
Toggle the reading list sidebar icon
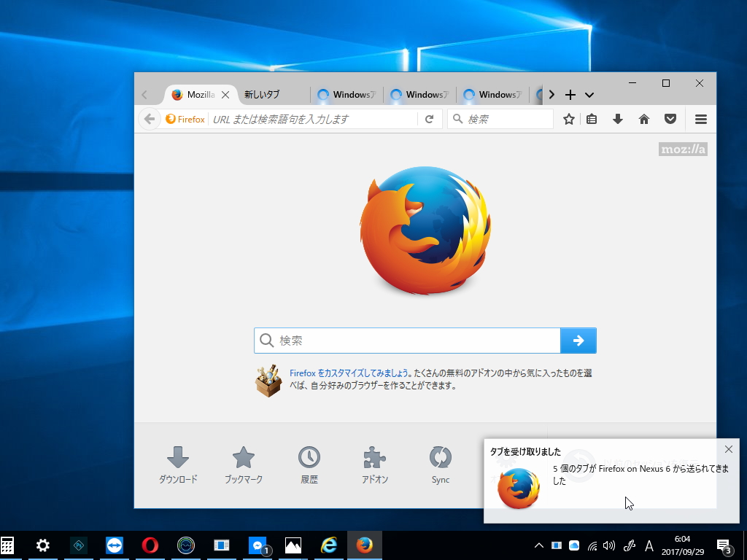point(592,119)
